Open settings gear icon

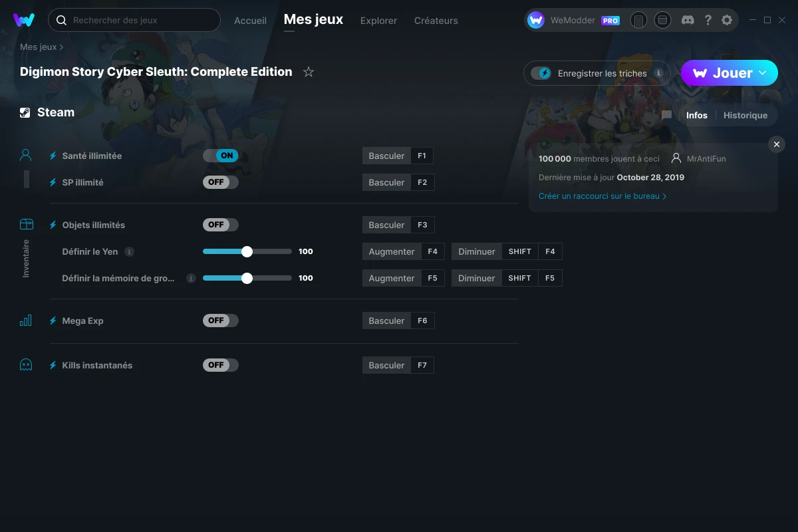727,20
